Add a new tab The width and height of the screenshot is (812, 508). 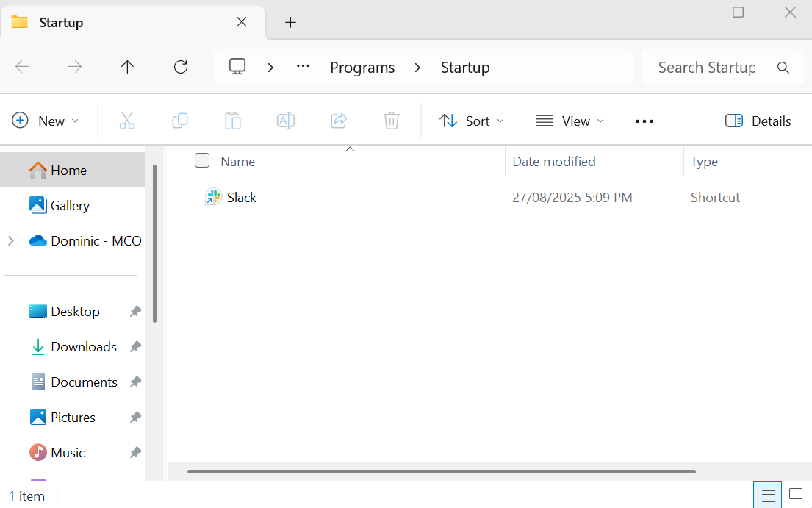290,22
